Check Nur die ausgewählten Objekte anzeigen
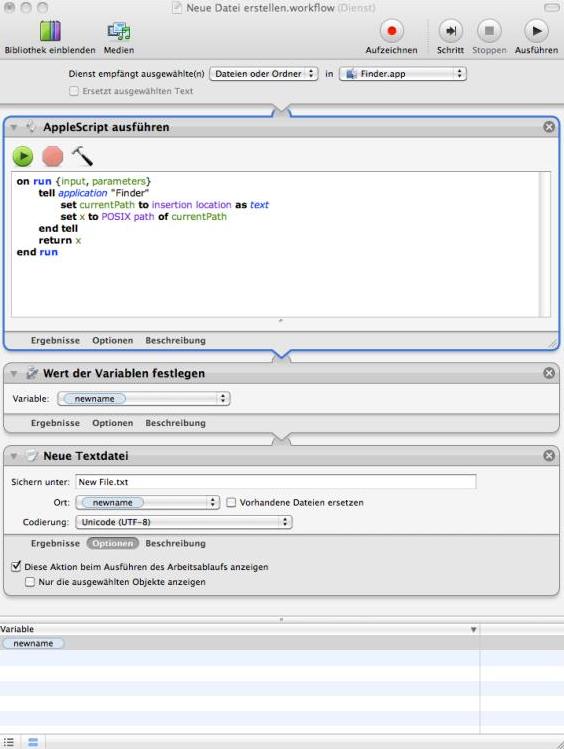Viewport: 564px width, 749px height. click(30, 582)
